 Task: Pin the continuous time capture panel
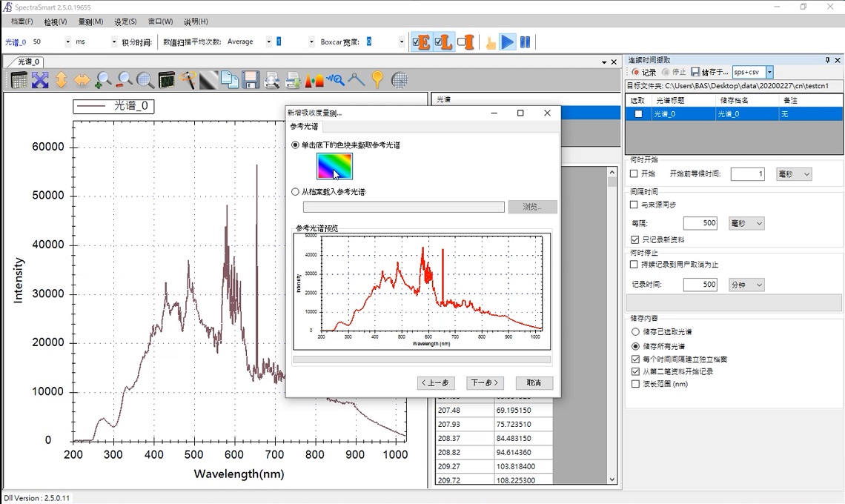click(x=827, y=60)
